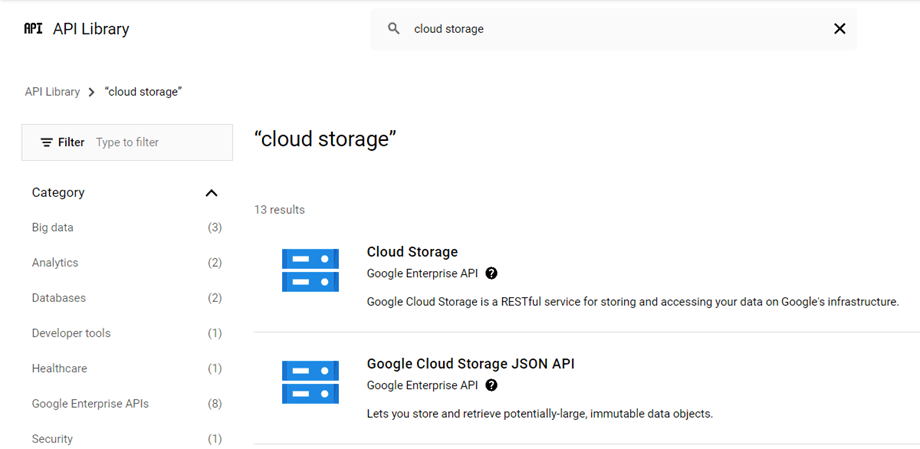Open help icon beside Cloud Storage's Enterprise API
920x449 pixels.
491,273
